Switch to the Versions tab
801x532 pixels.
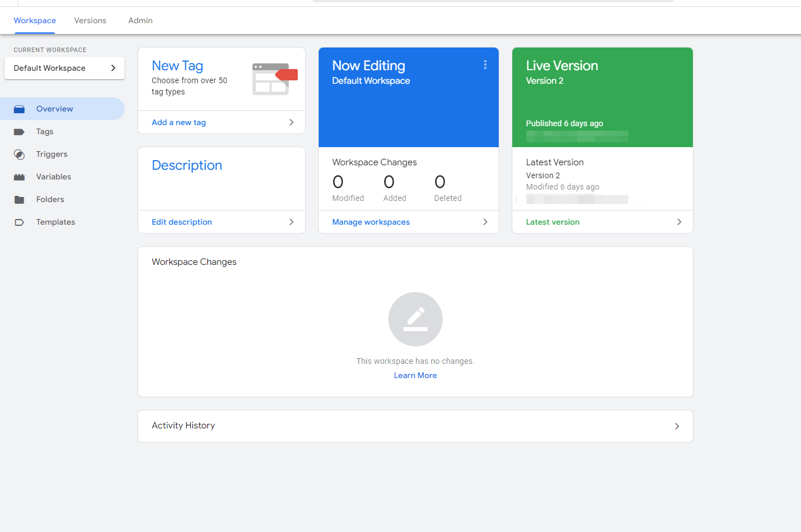(90, 20)
